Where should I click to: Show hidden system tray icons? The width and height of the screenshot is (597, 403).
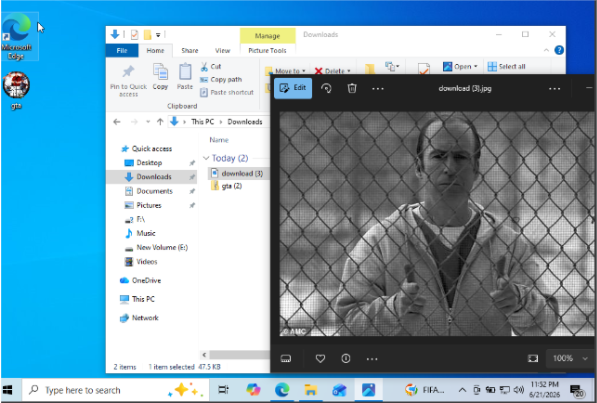(462, 390)
